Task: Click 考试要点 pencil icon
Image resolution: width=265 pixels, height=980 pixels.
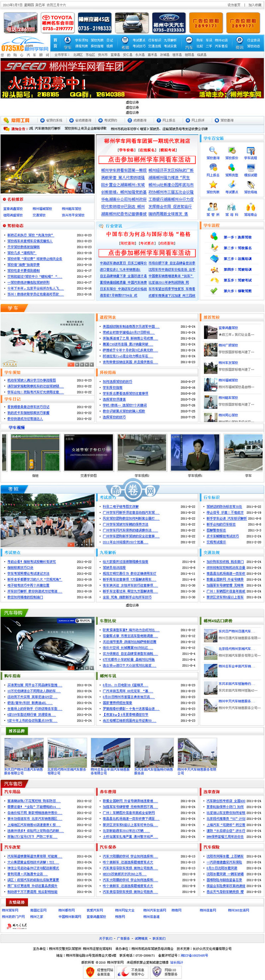Action: (231, 184)
